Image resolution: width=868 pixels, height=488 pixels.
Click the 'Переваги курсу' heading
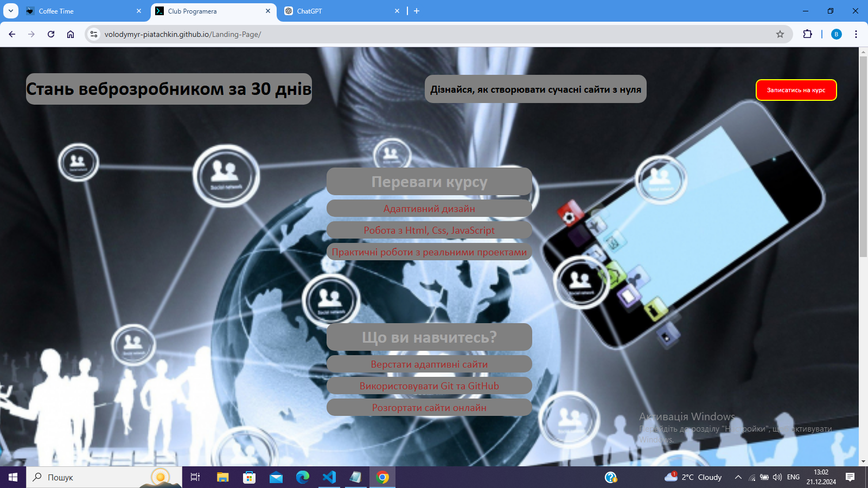429,182
